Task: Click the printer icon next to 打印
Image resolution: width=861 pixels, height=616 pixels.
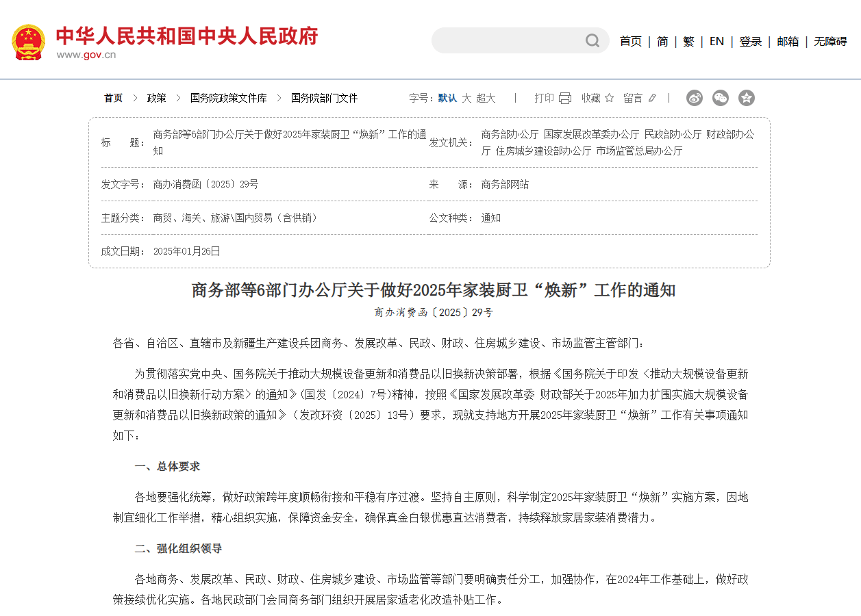Action: [565, 98]
